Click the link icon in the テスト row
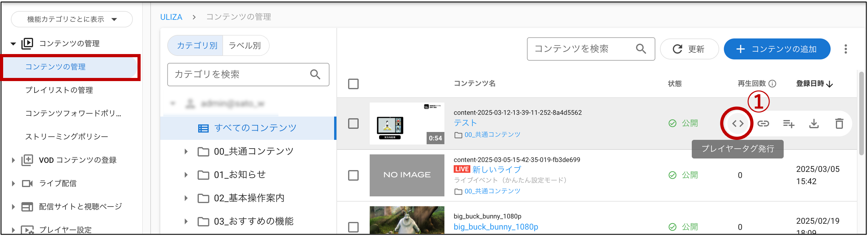The width and height of the screenshot is (868, 236). (763, 123)
